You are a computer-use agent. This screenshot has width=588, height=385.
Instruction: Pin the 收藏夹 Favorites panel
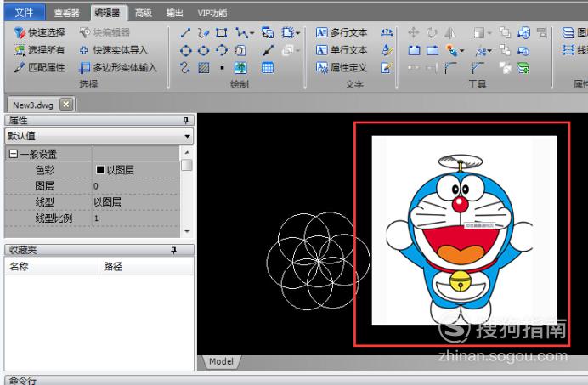[x=173, y=250]
